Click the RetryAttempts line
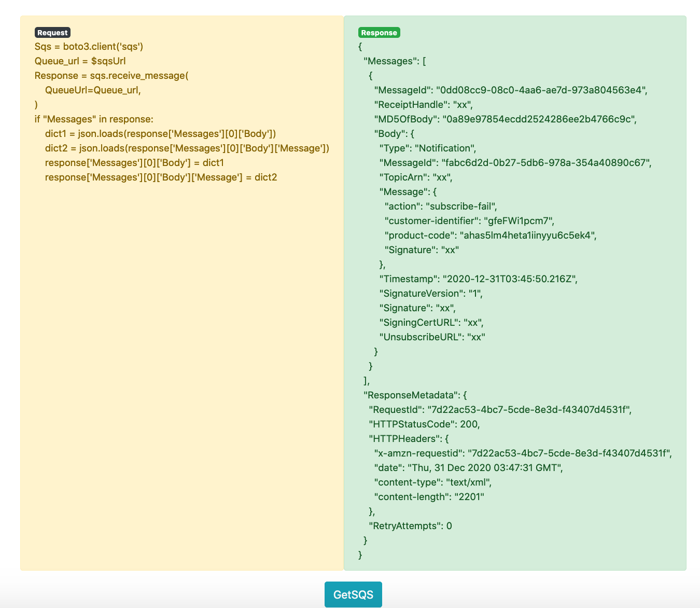Screen dimensions: 700x608 [410, 526]
